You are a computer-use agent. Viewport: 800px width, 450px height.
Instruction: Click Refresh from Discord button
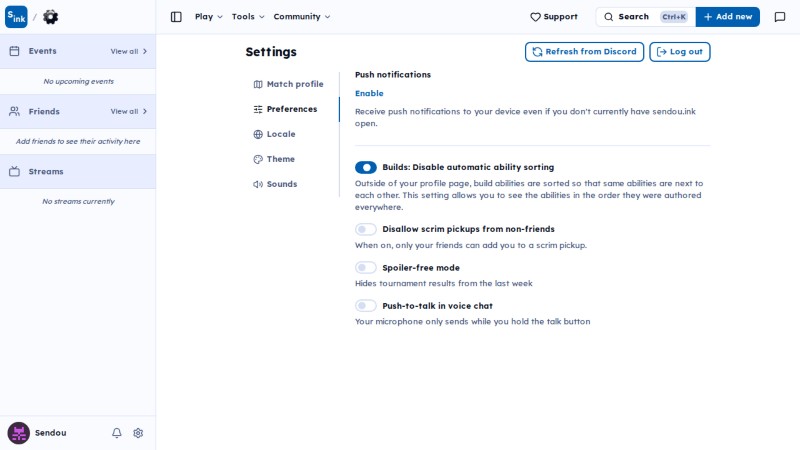pyautogui.click(x=584, y=52)
